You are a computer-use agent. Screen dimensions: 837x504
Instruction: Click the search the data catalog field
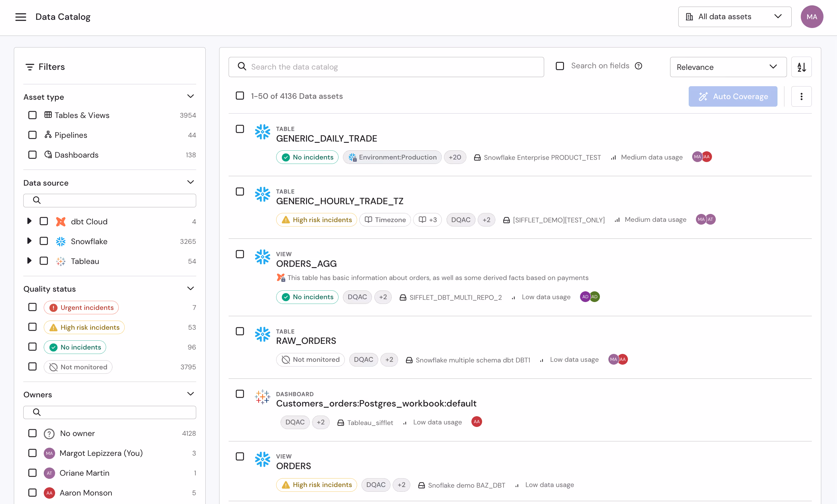pos(386,67)
